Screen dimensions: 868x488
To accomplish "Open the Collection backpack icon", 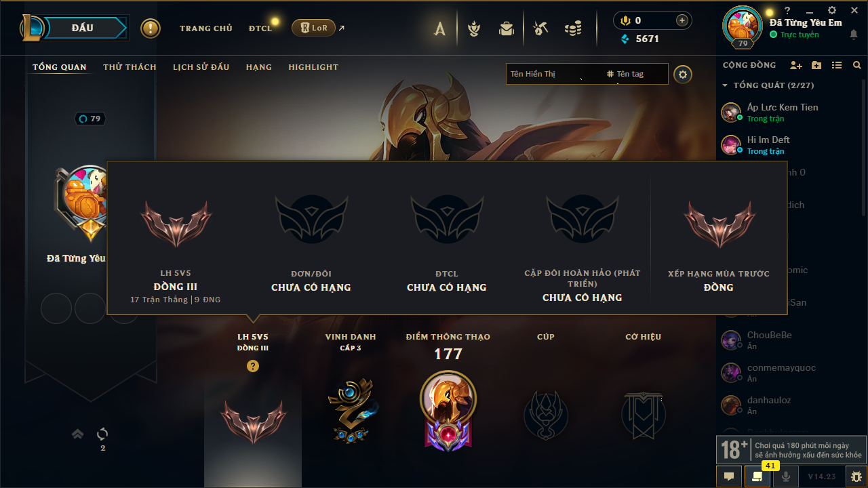I will click(507, 28).
